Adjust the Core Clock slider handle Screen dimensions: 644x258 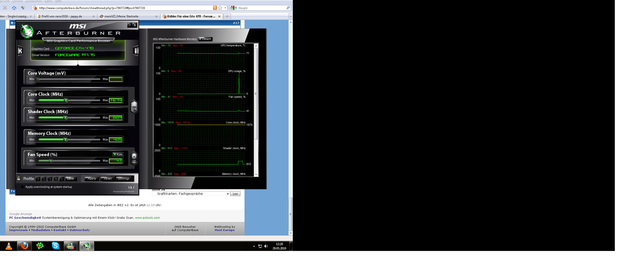coord(66,100)
